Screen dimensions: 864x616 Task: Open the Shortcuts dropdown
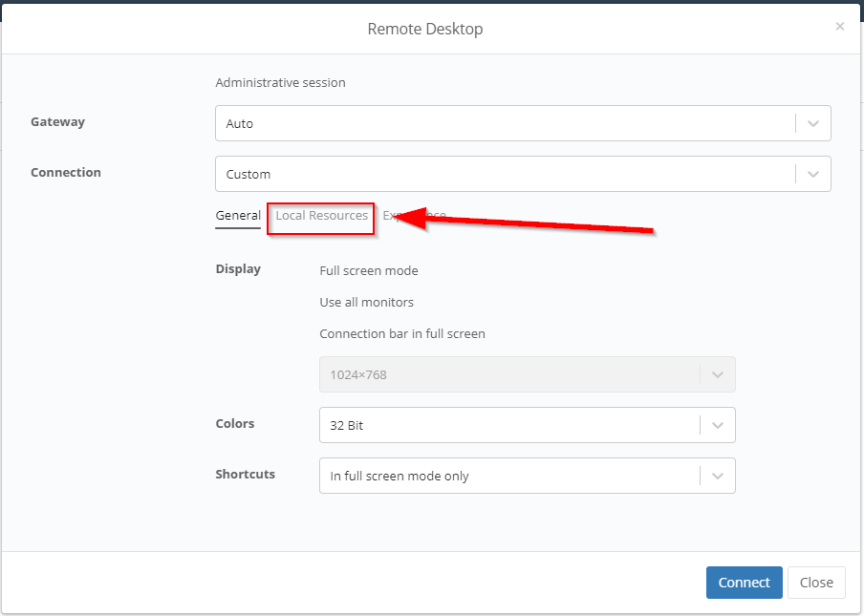(527, 475)
